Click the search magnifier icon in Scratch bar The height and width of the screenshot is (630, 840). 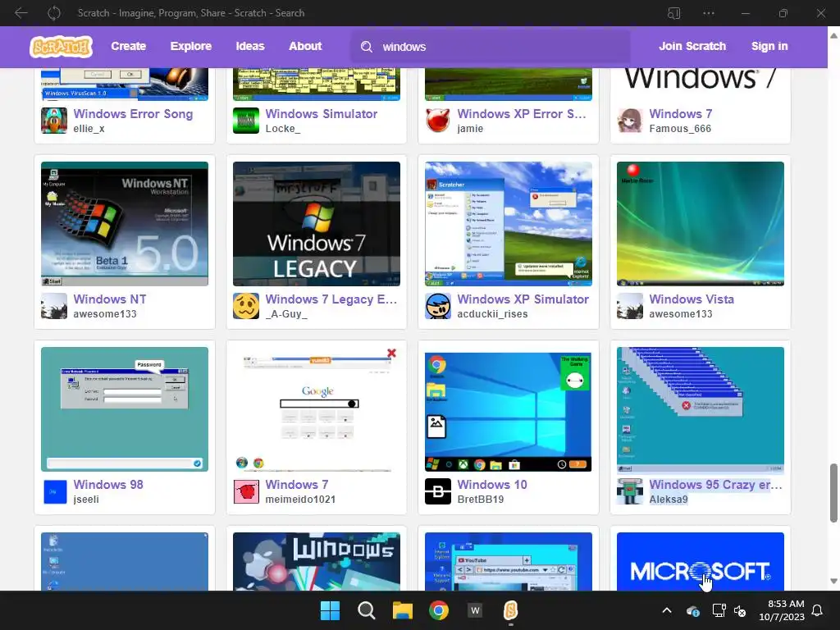pyautogui.click(x=367, y=47)
